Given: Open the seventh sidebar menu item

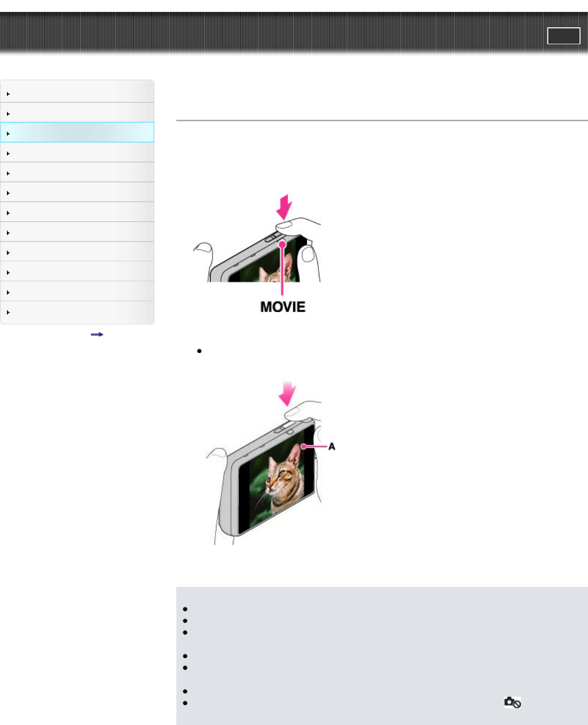Looking at the screenshot, I should (77, 212).
